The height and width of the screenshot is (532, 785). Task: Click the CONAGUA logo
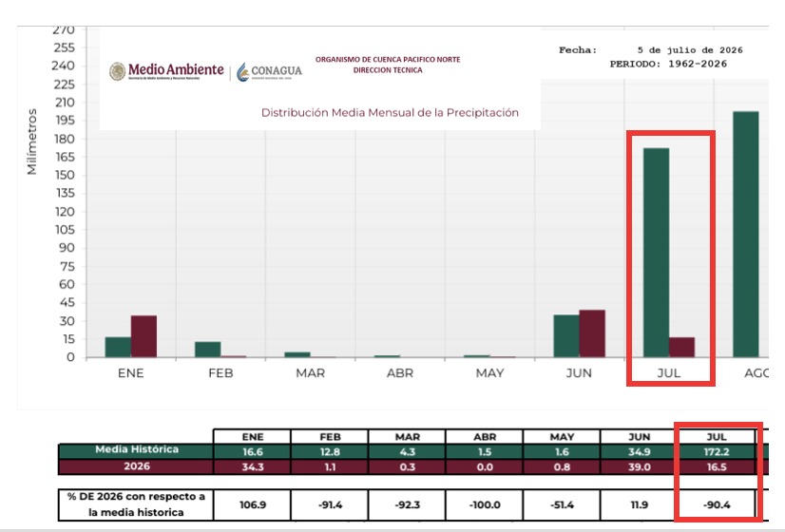(269, 71)
